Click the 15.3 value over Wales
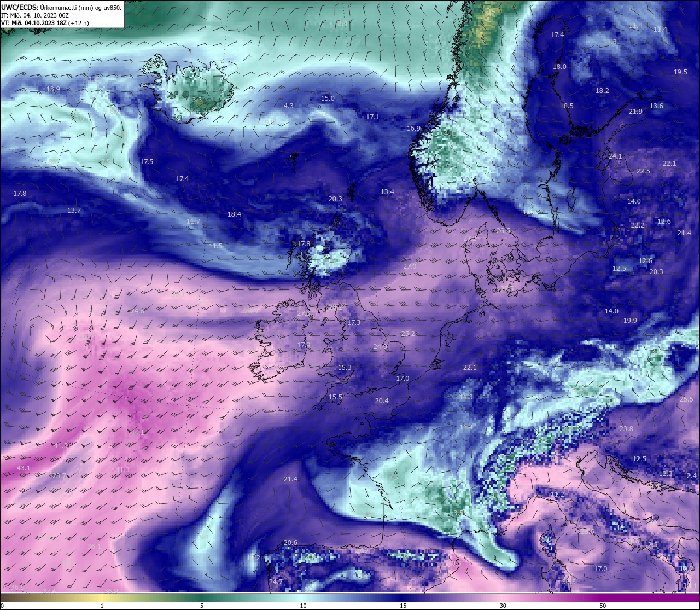 (345, 368)
